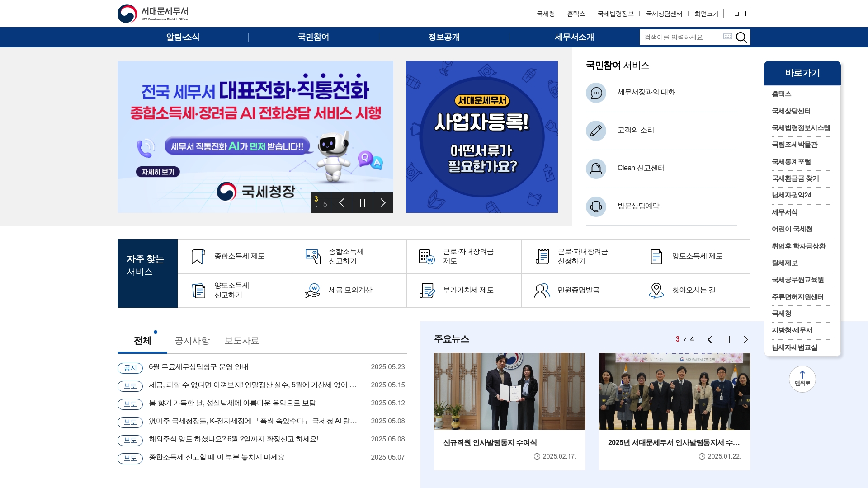Go to next banner slide

(383, 202)
